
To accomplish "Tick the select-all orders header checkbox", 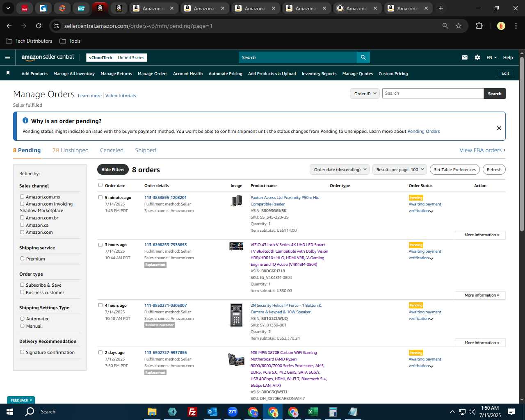I will (x=100, y=185).
